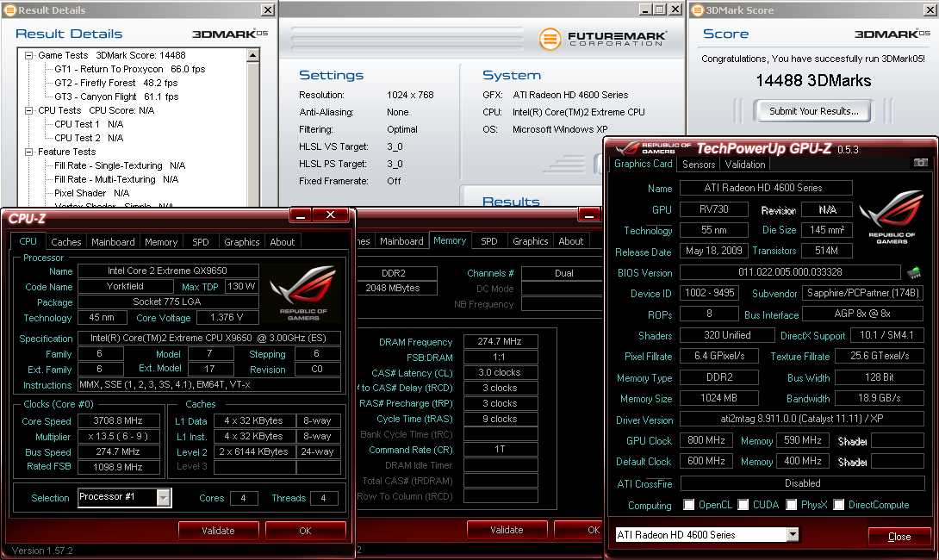Open SPD tab in second CPU-Z window
This screenshot has width=939, height=560.
[489, 240]
